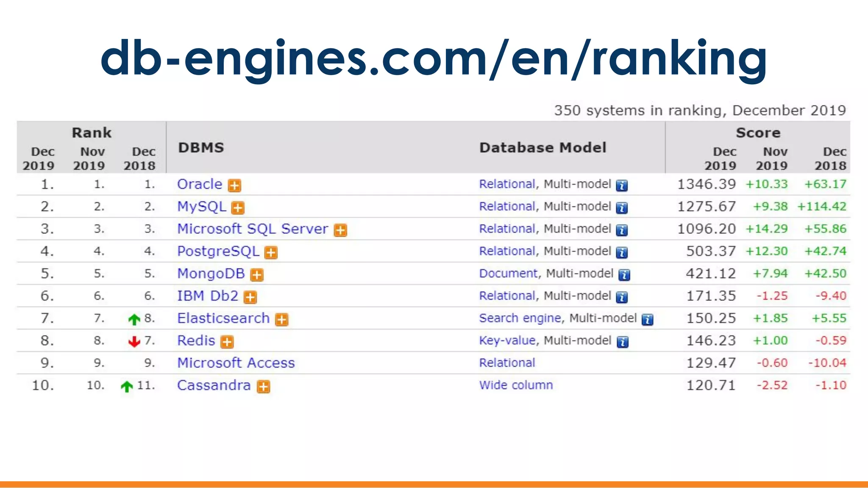
Task: Open the PostgreSQL DBMS link
Action: pyautogui.click(x=218, y=251)
